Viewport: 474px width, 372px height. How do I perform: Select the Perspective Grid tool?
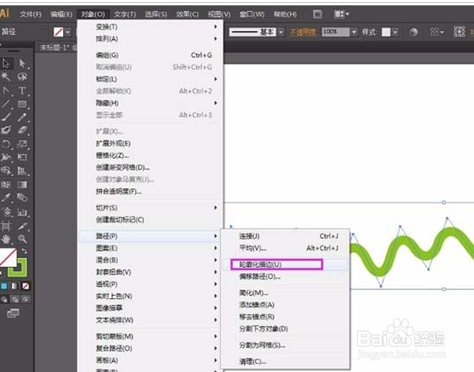point(22,171)
